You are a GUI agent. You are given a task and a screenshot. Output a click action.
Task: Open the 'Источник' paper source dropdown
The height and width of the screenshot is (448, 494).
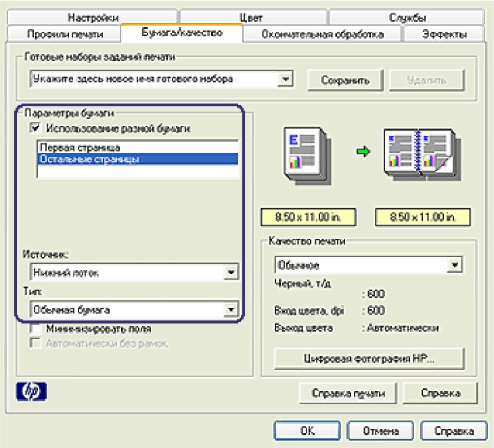(x=231, y=272)
